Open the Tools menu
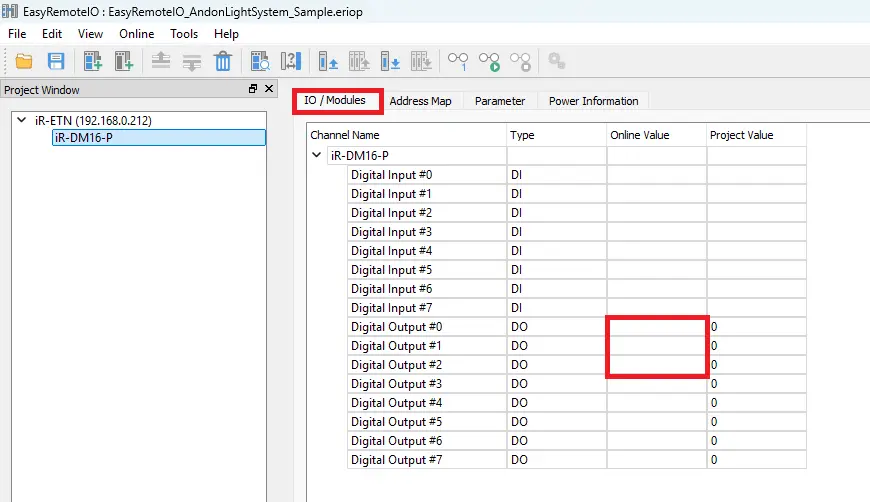This screenshot has height=502, width=870. click(x=184, y=34)
